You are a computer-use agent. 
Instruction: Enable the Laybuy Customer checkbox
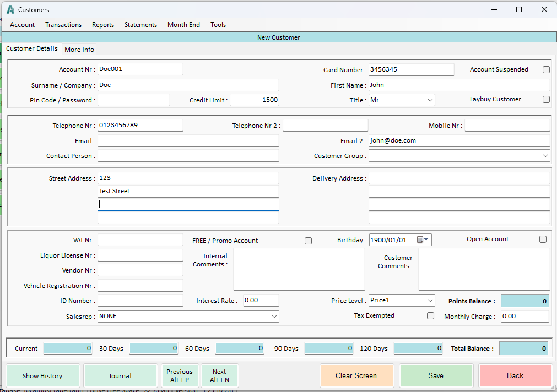tap(546, 100)
